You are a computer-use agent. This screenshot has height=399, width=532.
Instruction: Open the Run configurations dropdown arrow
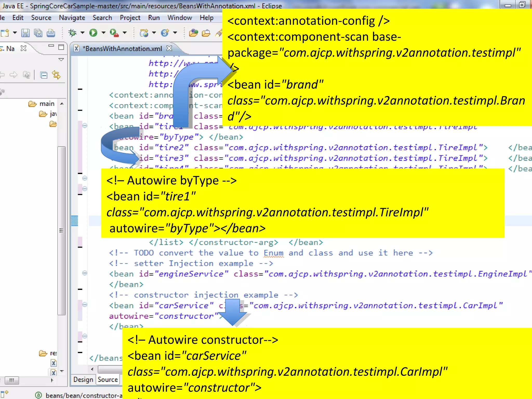(x=103, y=33)
